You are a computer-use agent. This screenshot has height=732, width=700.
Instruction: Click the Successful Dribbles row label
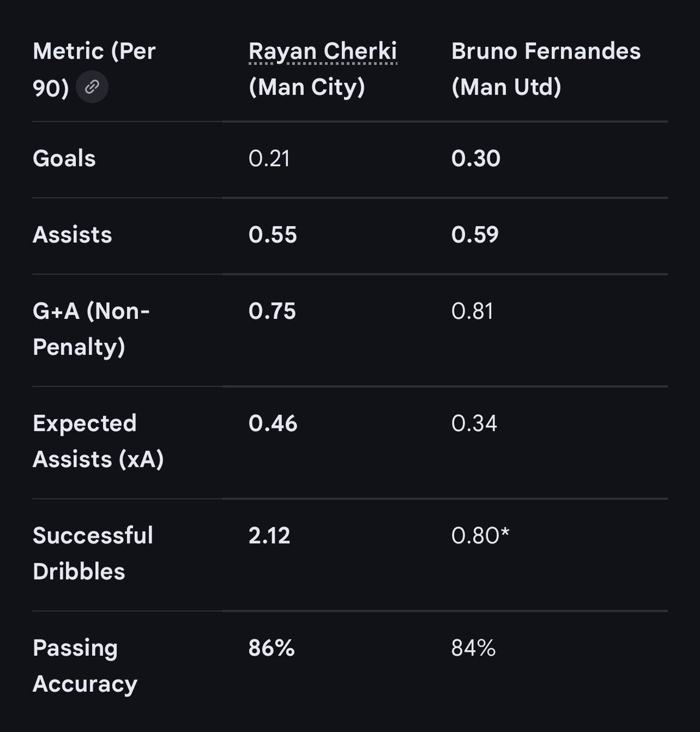point(93,553)
